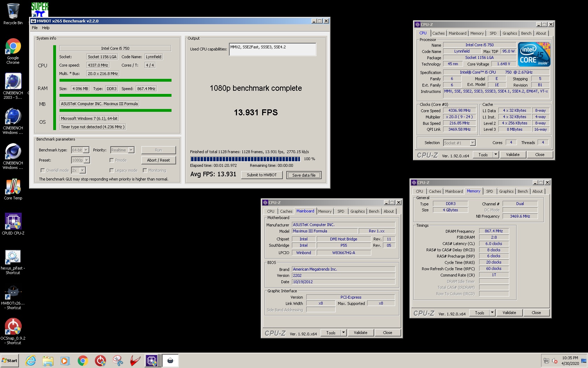Expand Tools arrow in CPU-Z Mainboard window

coord(343,333)
